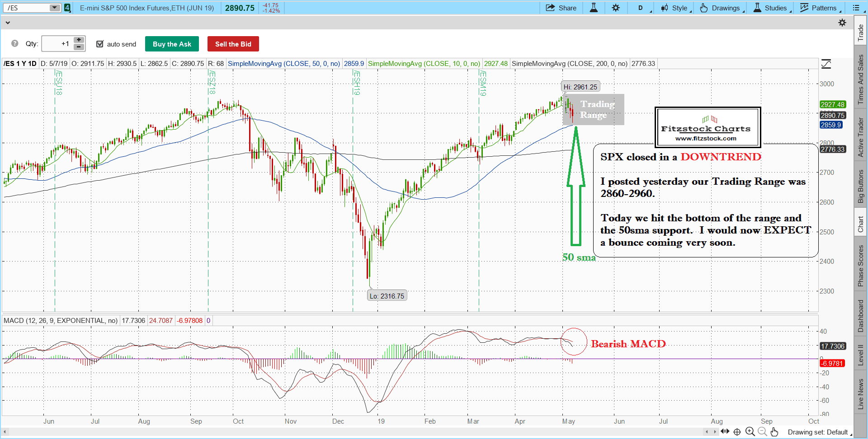The width and height of the screenshot is (868, 439).
Task: Switch to the Active Trader tab
Action: pos(861,137)
